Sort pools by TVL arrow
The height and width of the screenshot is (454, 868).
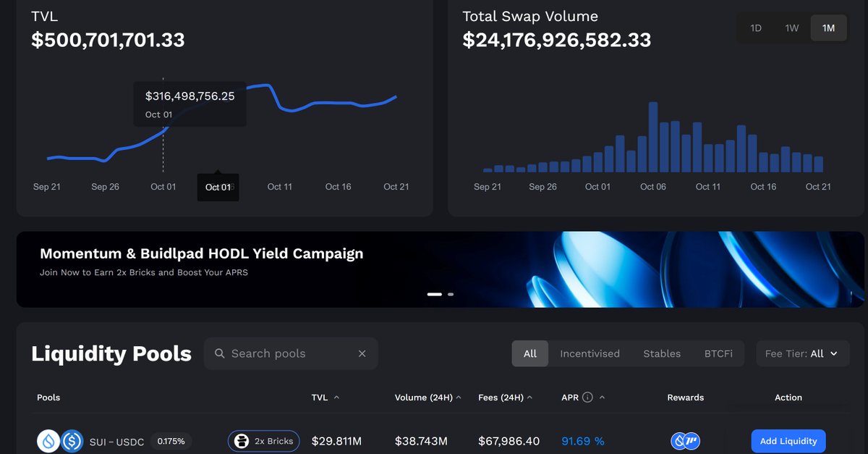pyautogui.click(x=336, y=398)
